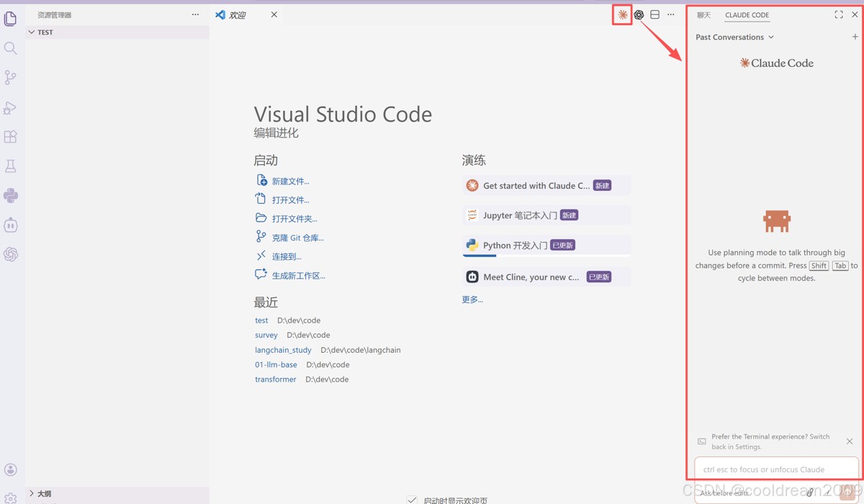This screenshot has width=864, height=504.
Task: Open the recent langchain_study project
Action: pos(283,350)
